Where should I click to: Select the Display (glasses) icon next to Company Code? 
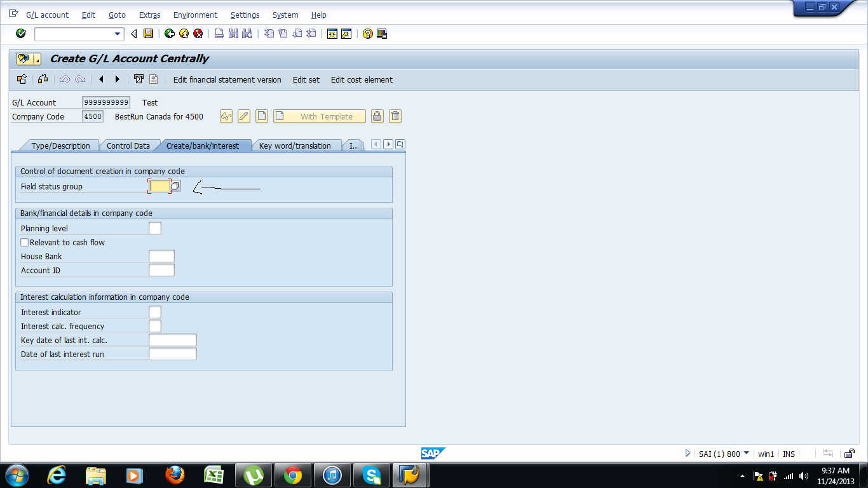click(226, 116)
